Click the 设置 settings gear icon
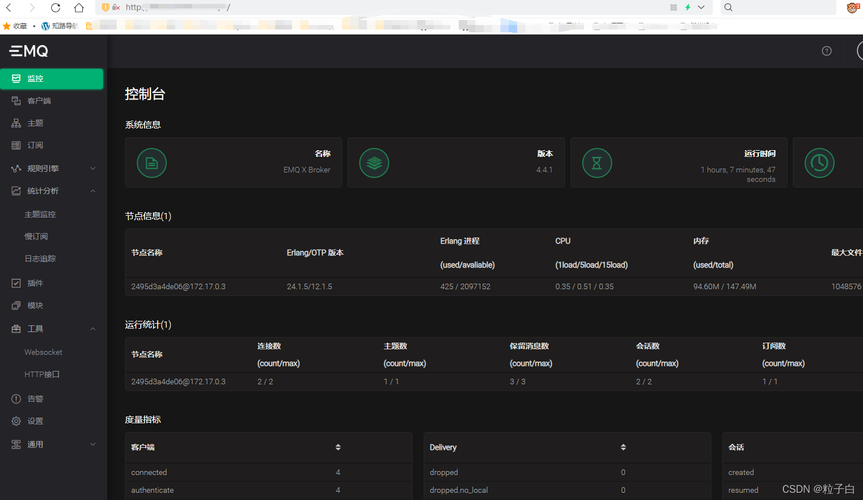Image resolution: width=863 pixels, height=500 pixels. coord(16,421)
